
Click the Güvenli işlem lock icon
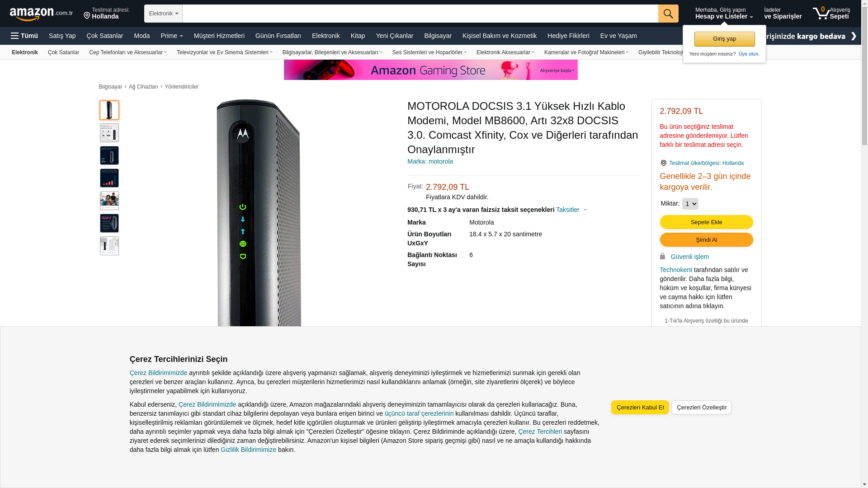coord(662,256)
